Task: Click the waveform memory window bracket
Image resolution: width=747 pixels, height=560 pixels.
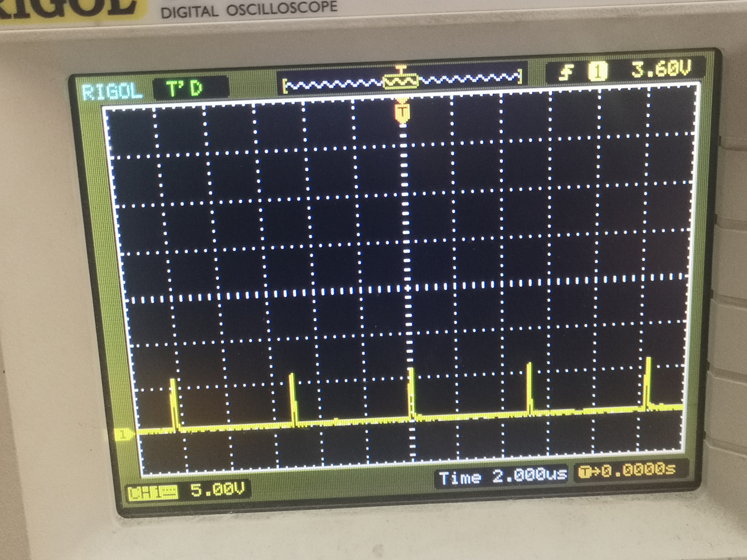Action: point(401,81)
